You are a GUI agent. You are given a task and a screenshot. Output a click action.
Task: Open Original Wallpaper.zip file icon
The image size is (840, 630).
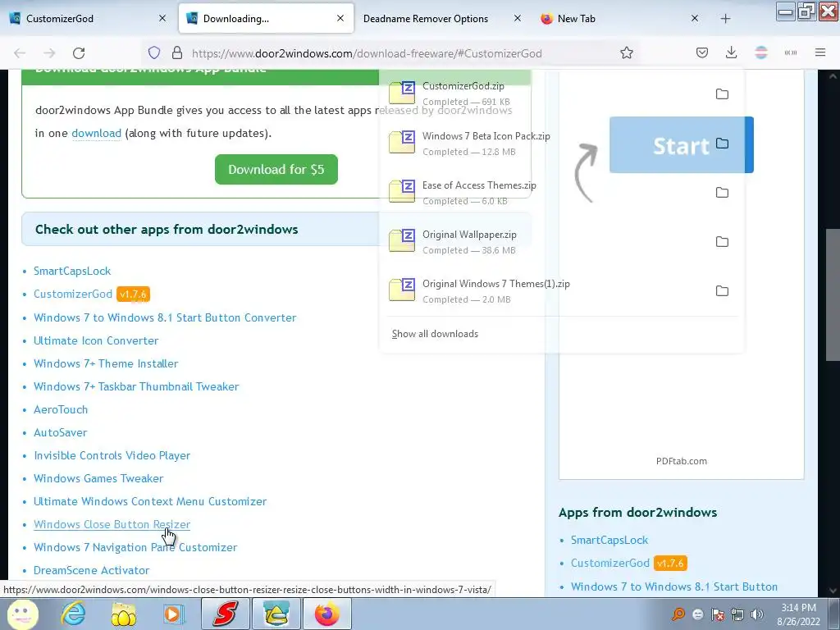pyautogui.click(x=402, y=240)
